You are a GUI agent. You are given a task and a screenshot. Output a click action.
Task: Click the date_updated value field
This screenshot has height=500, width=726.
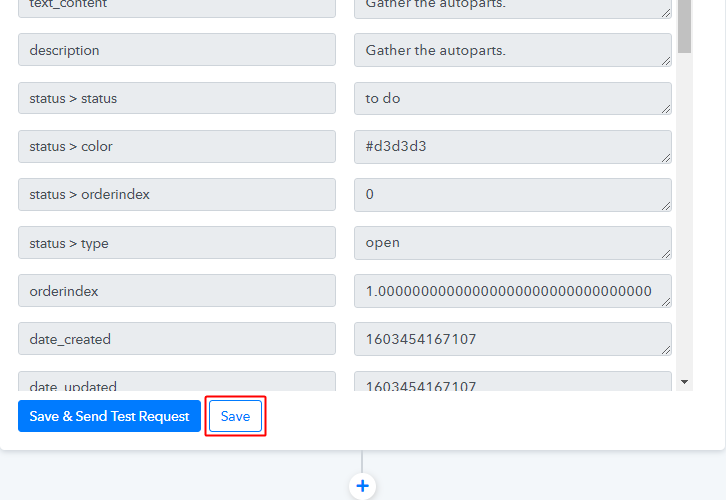pyautogui.click(x=513, y=381)
